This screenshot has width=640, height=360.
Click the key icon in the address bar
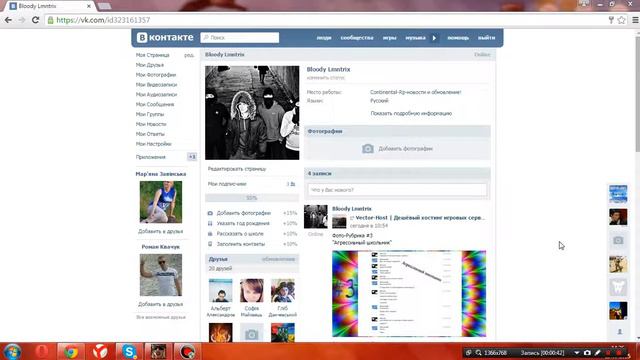tap(611, 20)
